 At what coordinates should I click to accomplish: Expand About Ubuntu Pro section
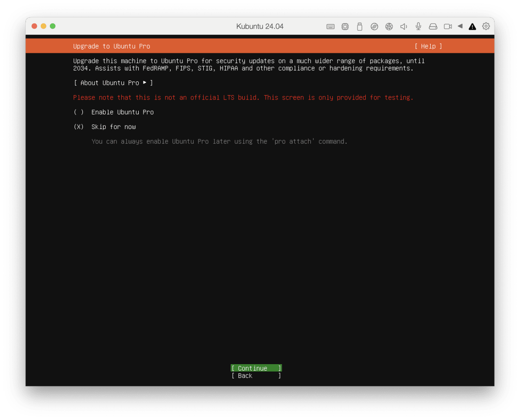click(x=114, y=83)
